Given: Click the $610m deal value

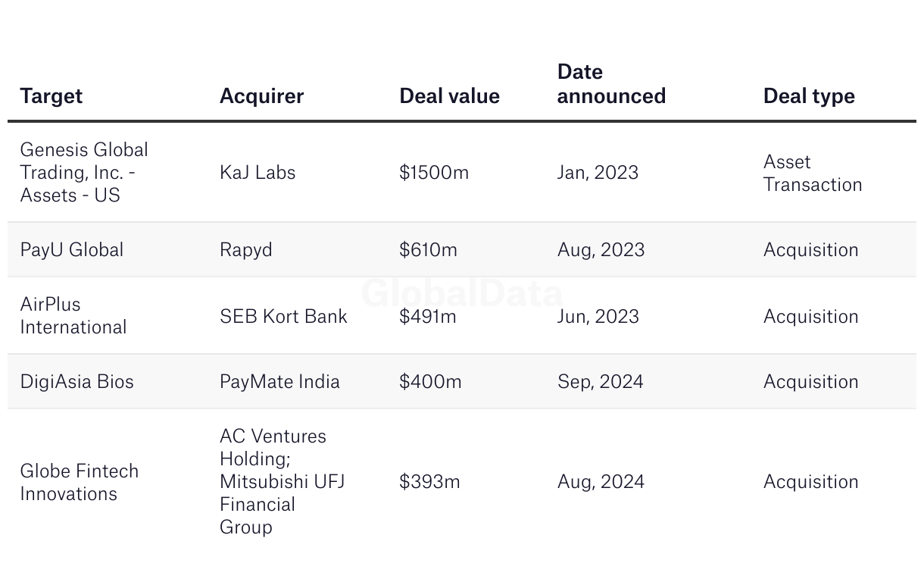Looking at the screenshot, I should pyautogui.click(x=428, y=250).
